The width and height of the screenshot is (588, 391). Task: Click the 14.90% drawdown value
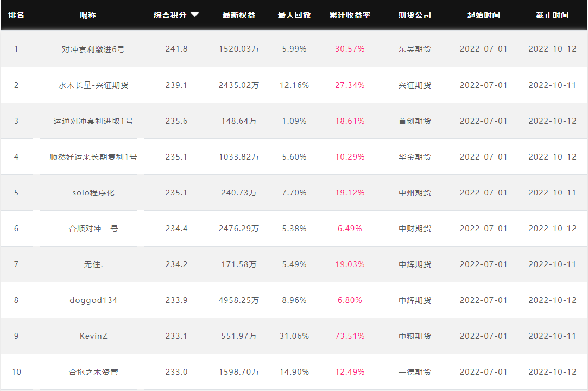[294, 372]
